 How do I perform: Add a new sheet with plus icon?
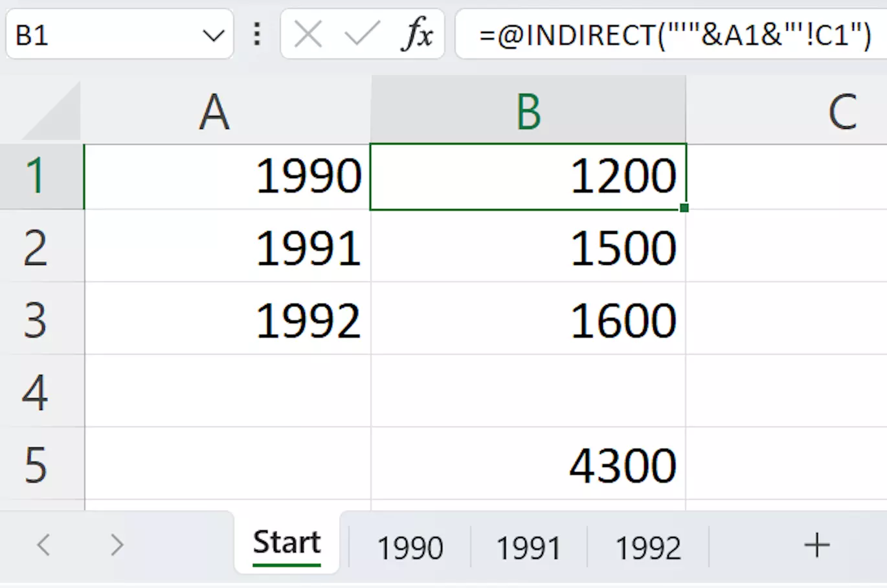816,545
